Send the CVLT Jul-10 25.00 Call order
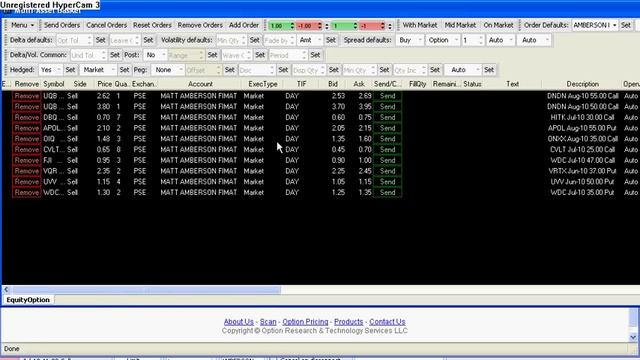 coord(387,150)
